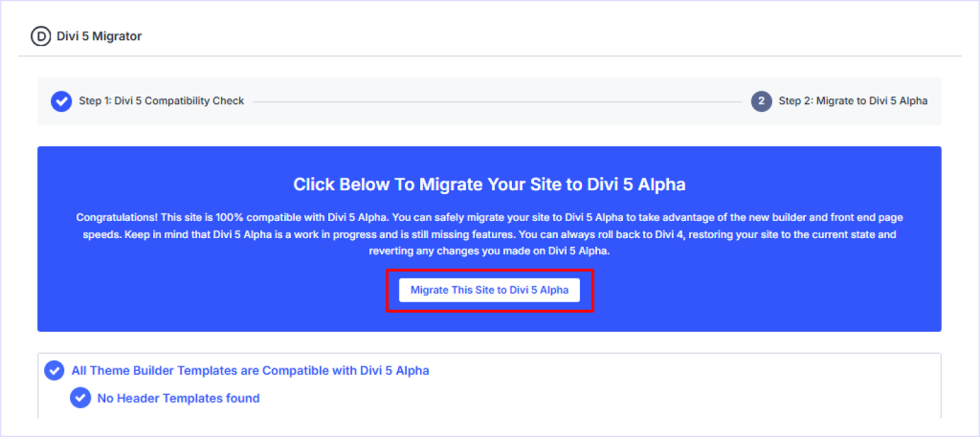Click the Divi 5 Migrator page title

tap(100, 36)
